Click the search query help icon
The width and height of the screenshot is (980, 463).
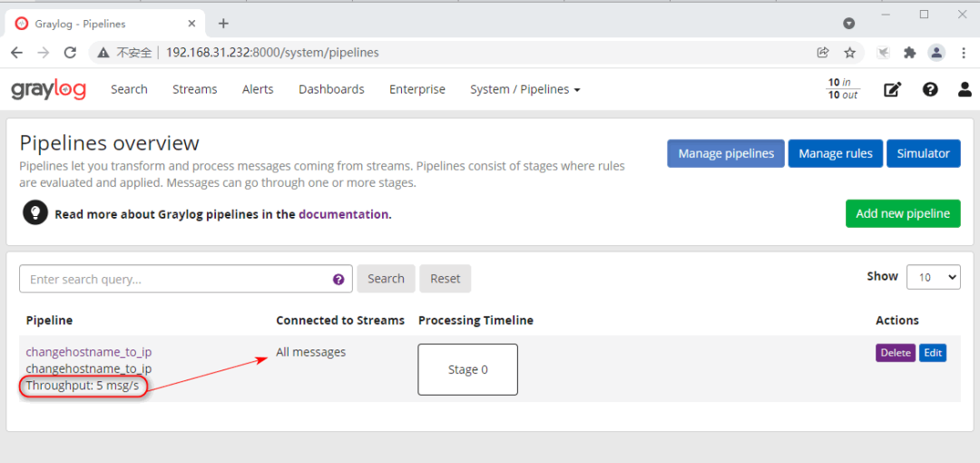(x=338, y=280)
